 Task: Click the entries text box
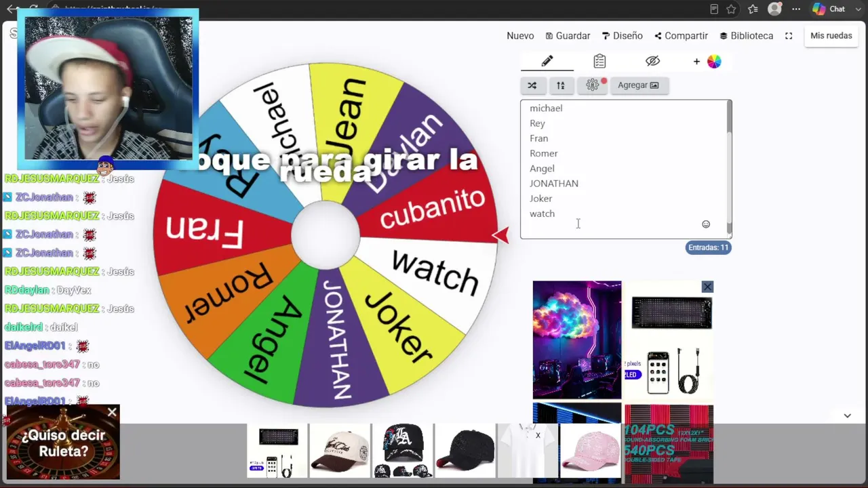[623, 169]
